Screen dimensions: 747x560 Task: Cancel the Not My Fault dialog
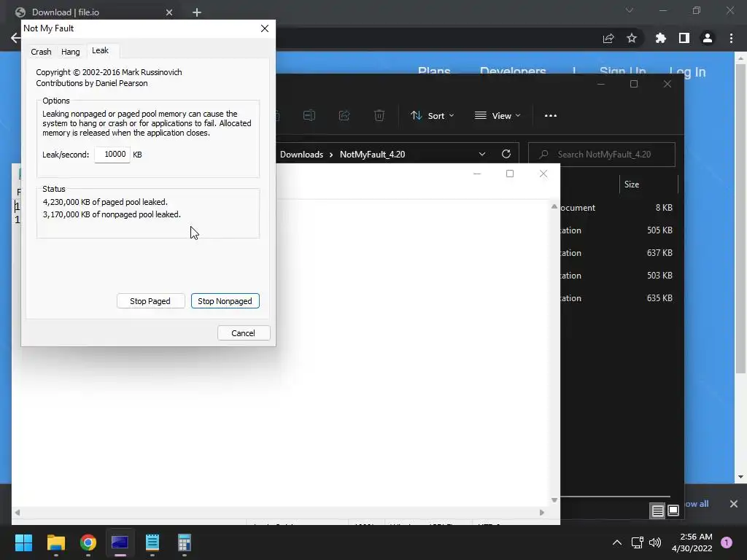(244, 332)
